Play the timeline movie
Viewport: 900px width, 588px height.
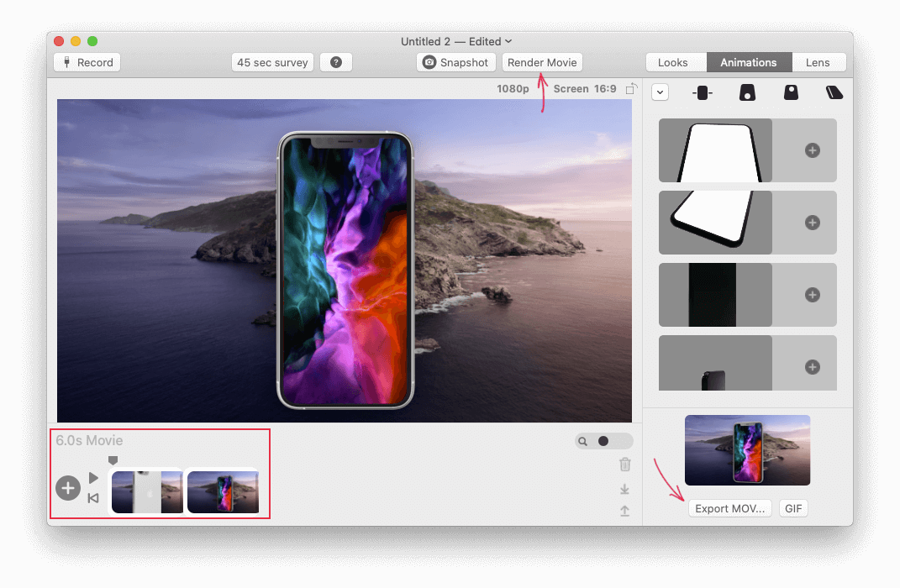click(x=93, y=478)
